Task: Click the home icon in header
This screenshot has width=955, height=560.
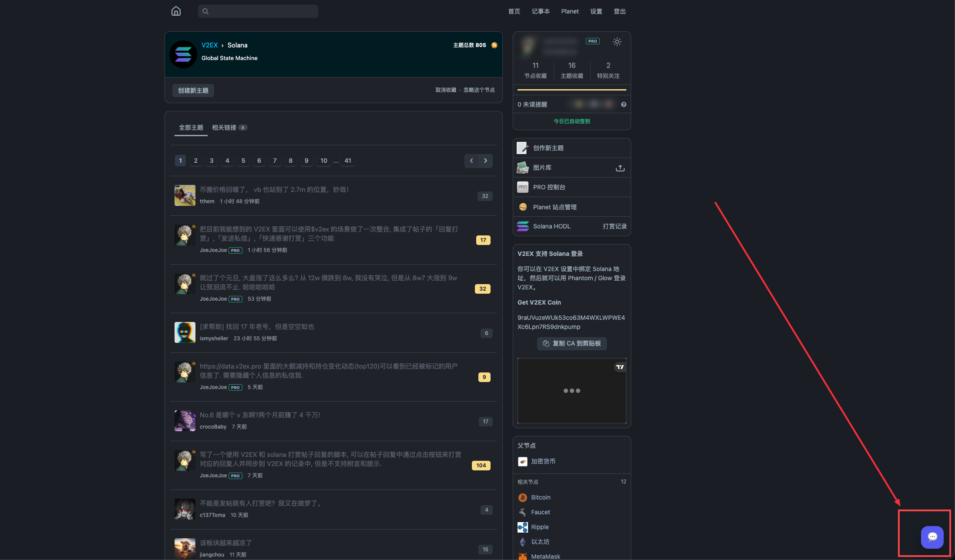Action: coord(176,11)
